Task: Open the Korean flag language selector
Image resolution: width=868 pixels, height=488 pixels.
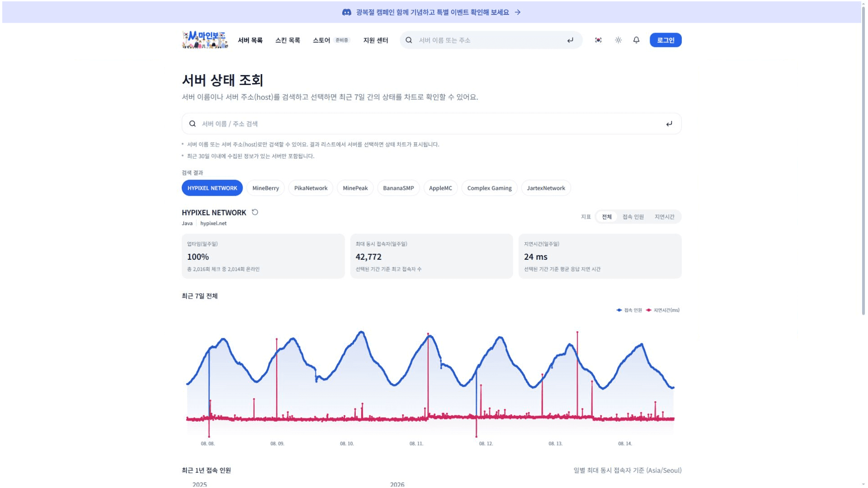Action: pos(598,40)
